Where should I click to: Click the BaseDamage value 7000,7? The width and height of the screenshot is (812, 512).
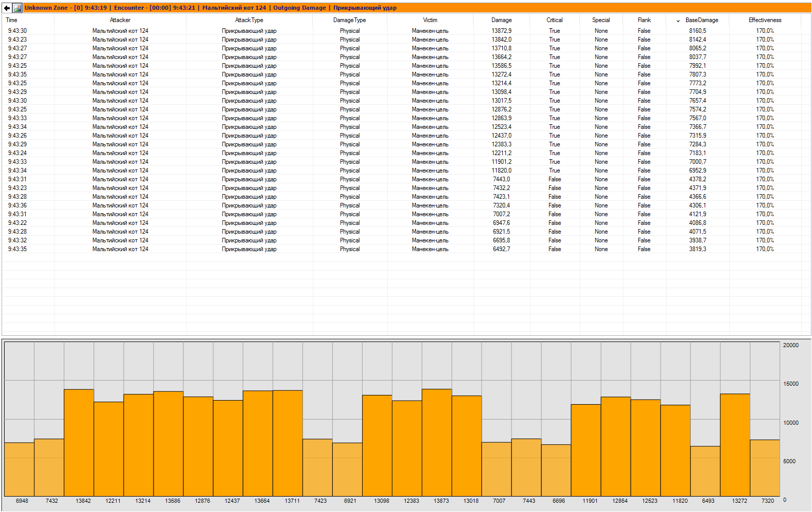pyautogui.click(x=697, y=162)
